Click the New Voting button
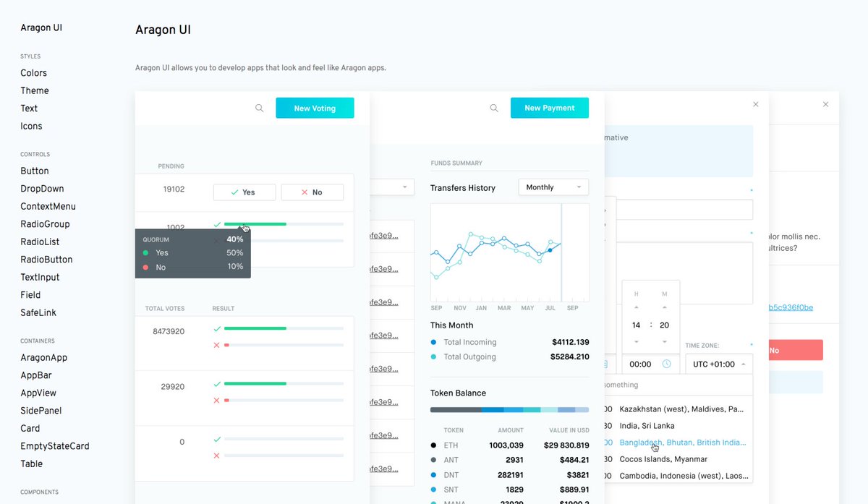 315,108
